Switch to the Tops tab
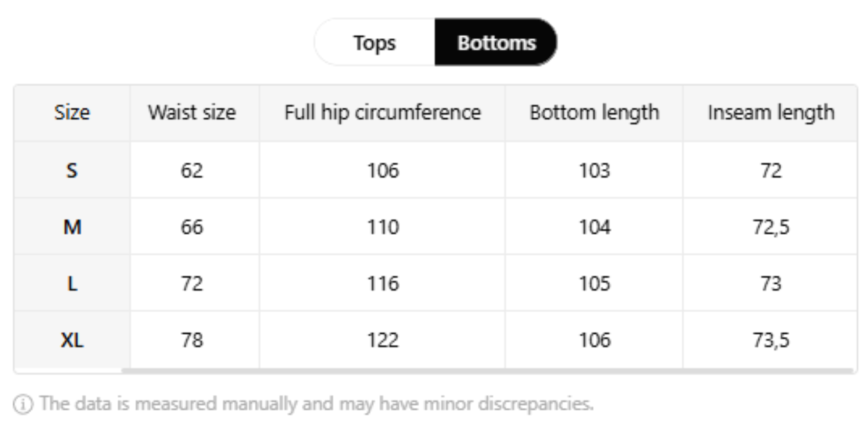 click(374, 43)
